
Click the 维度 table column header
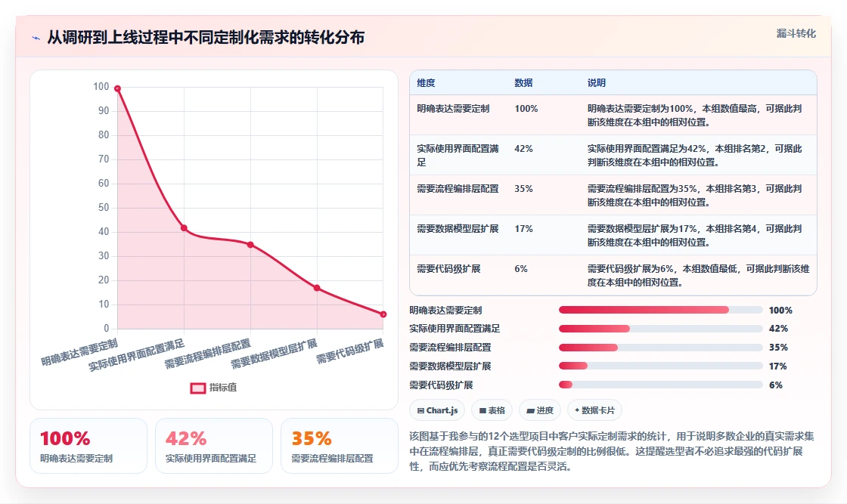pyautogui.click(x=426, y=83)
